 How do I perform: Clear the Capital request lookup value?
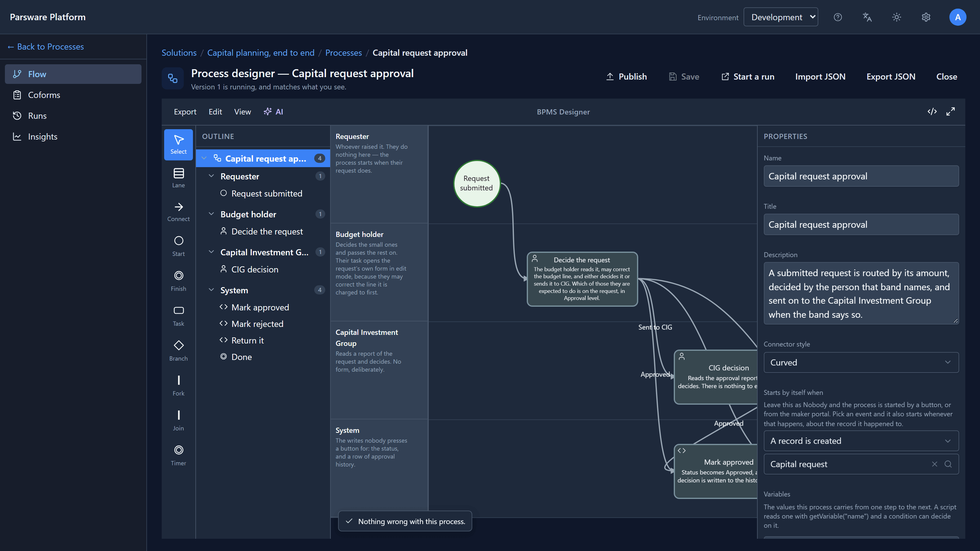(x=934, y=464)
